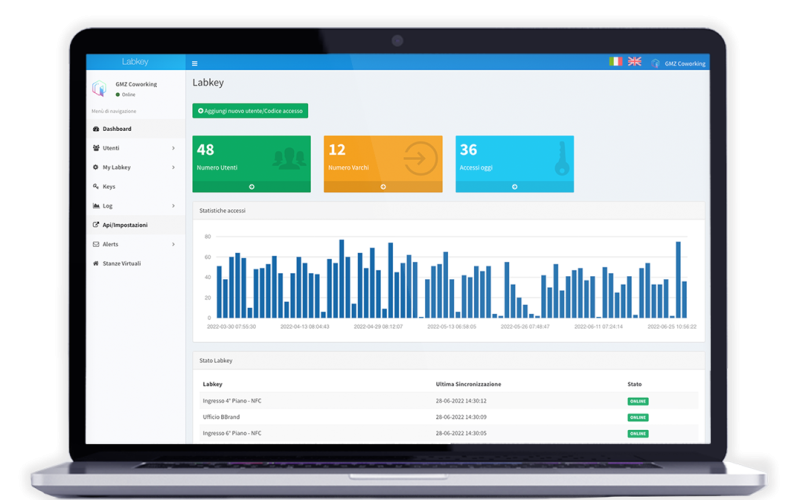Click the Dashboard gauge icon in sidebar
This screenshot has width=800, height=500.
point(95,129)
